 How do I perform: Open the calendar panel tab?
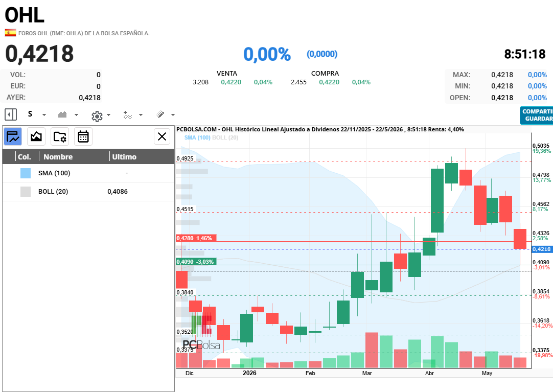(x=83, y=136)
